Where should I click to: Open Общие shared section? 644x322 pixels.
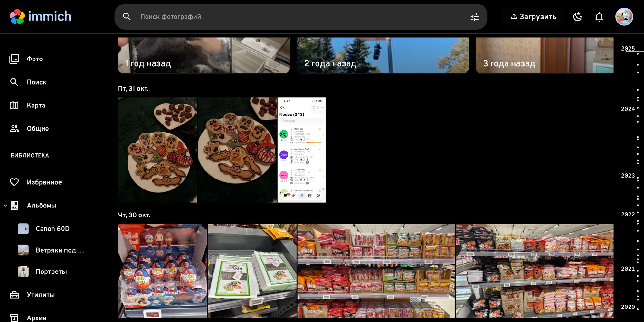click(38, 129)
